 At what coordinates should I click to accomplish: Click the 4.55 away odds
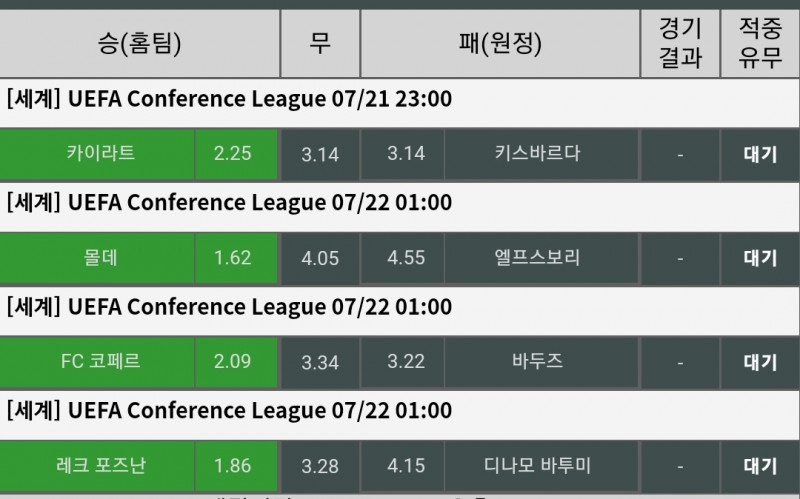click(406, 258)
